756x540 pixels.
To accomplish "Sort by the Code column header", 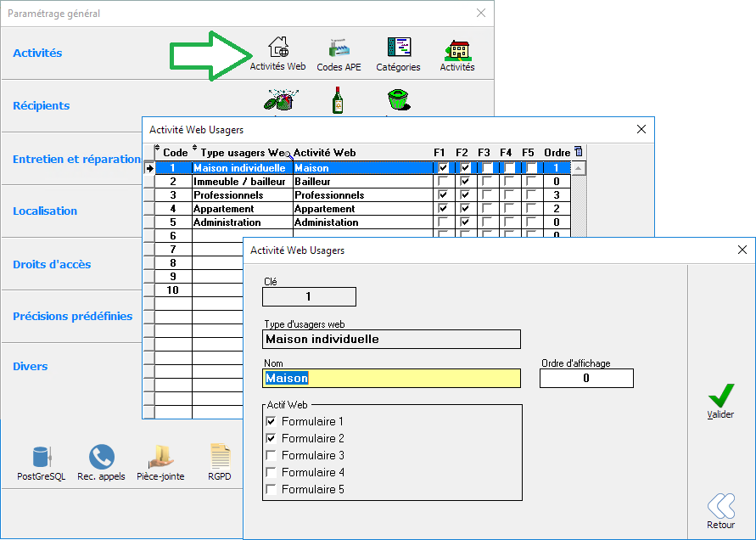I will (175, 153).
